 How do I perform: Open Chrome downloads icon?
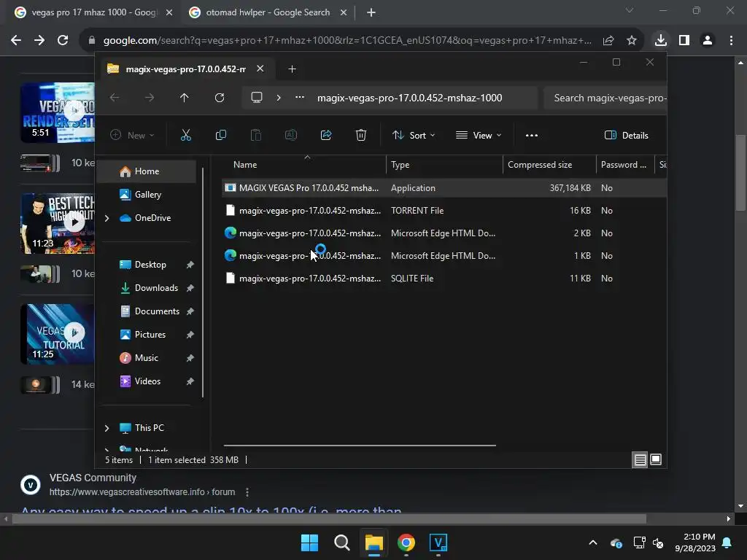point(661,41)
